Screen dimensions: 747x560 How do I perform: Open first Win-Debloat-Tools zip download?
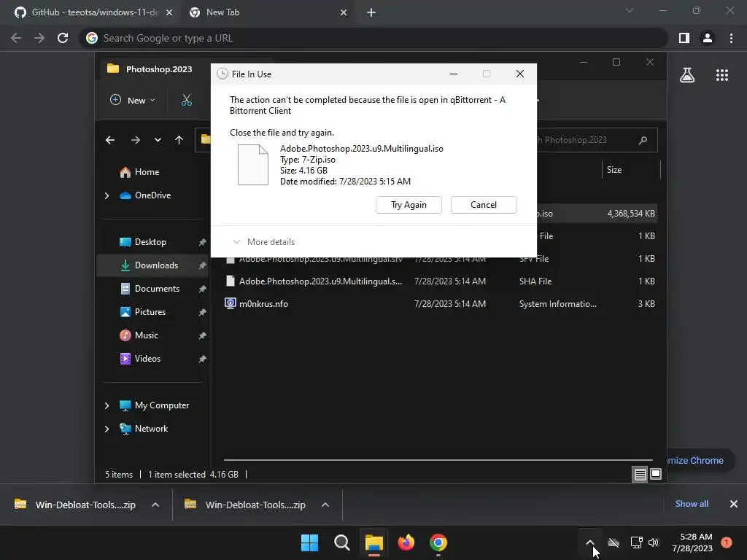(76, 505)
